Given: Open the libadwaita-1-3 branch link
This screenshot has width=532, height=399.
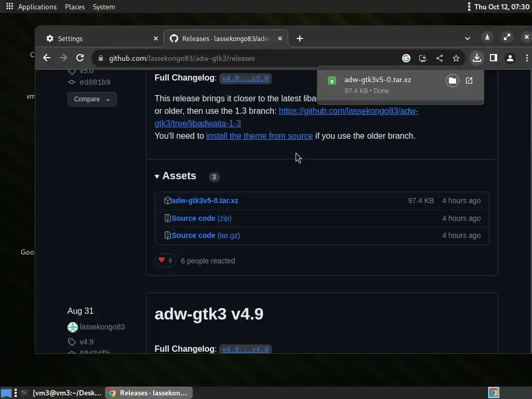Looking at the screenshot, I should point(286,117).
